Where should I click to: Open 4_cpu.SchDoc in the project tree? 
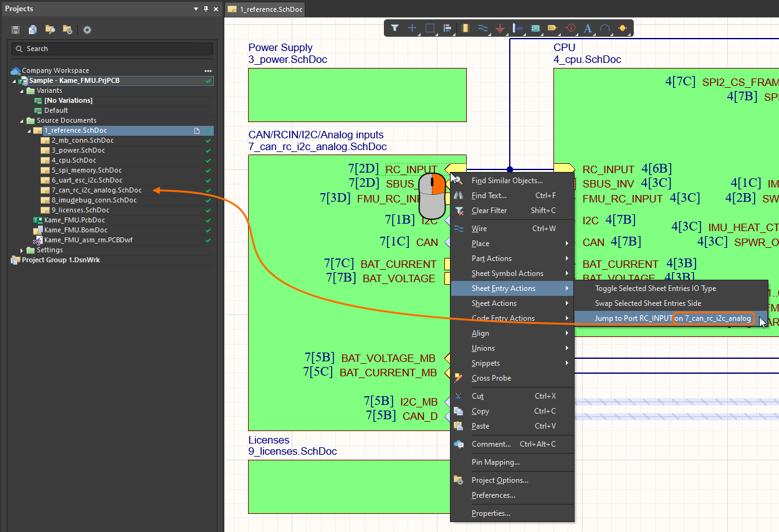[x=74, y=160]
